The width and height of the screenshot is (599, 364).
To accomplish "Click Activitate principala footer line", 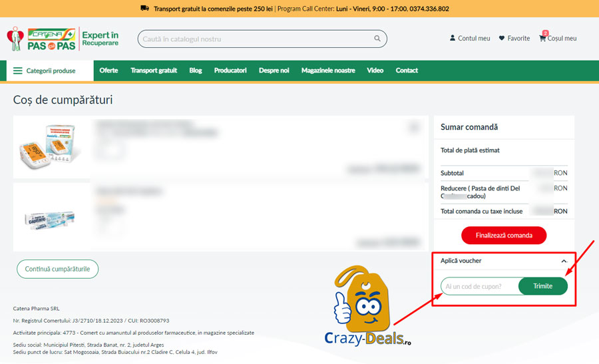I will 133,333.
